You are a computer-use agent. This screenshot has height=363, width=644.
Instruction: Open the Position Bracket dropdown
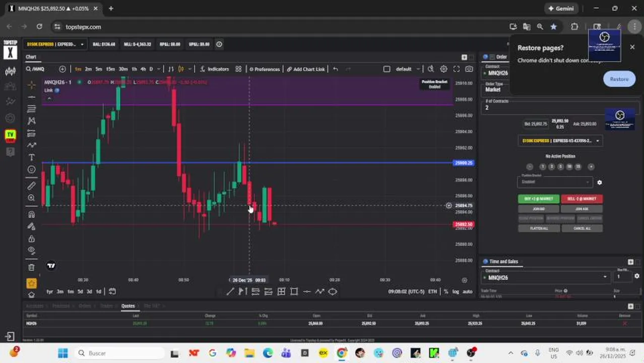[555, 181]
